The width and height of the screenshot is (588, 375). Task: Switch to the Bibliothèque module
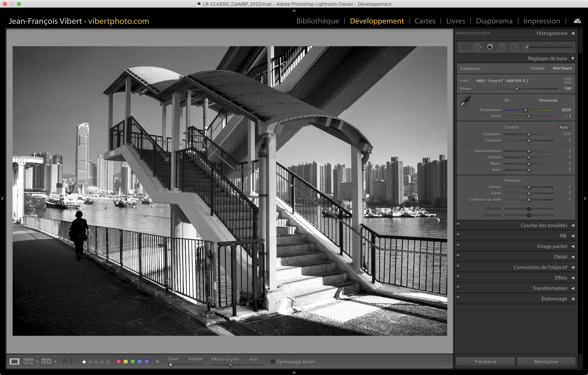[317, 21]
